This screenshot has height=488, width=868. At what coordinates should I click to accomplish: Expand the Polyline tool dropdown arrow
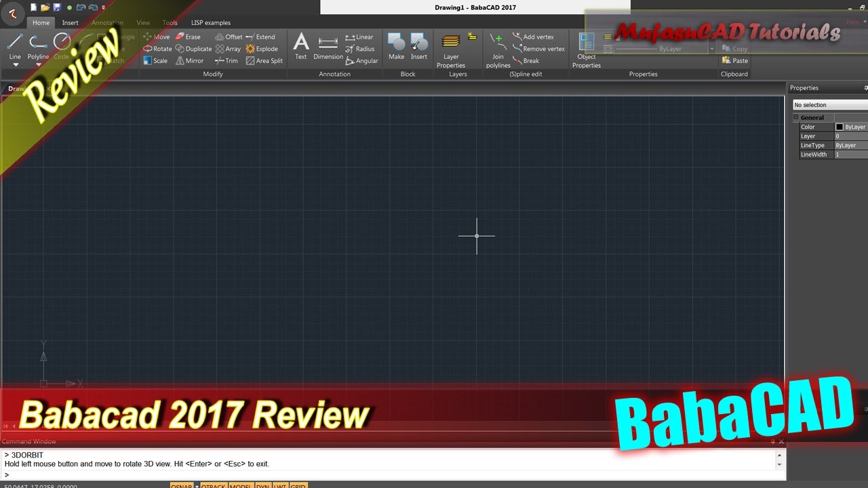point(38,65)
